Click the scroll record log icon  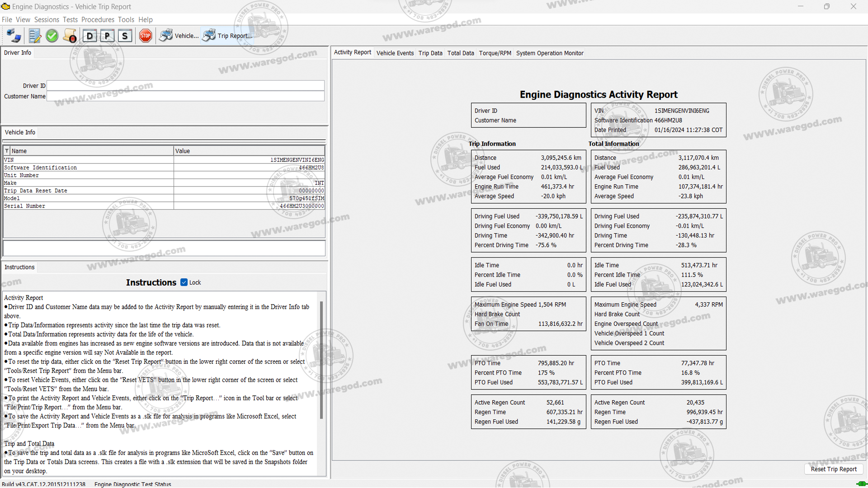click(70, 36)
